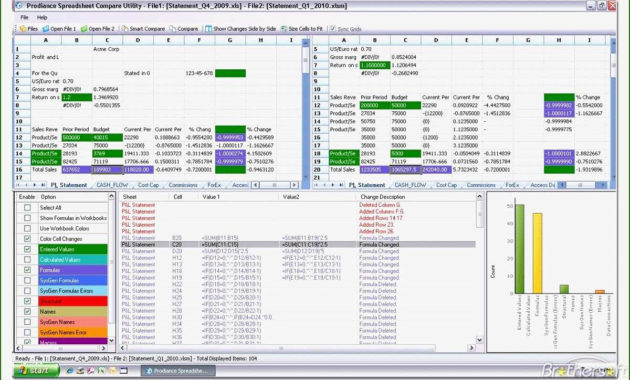
Task: Show Changes Side by Side
Action: tap(241, 29)
